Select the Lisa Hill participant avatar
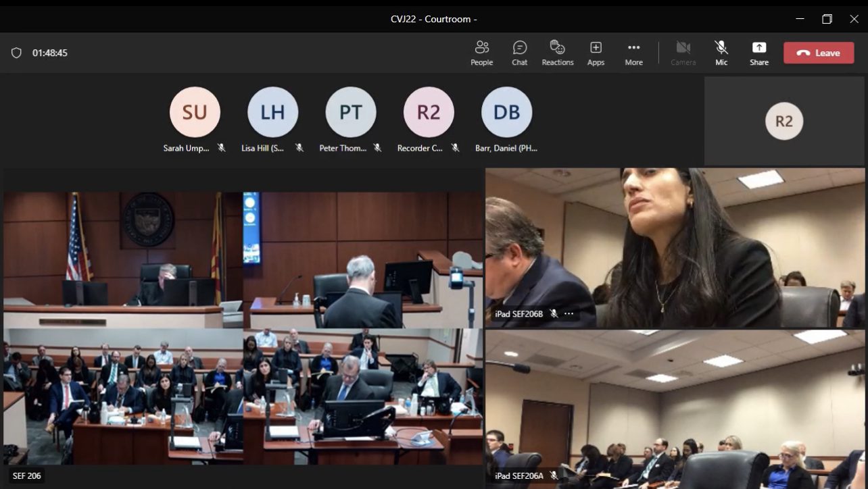This screenshot has width=868, height=489. pyautogui.click(x=272, y=112)
